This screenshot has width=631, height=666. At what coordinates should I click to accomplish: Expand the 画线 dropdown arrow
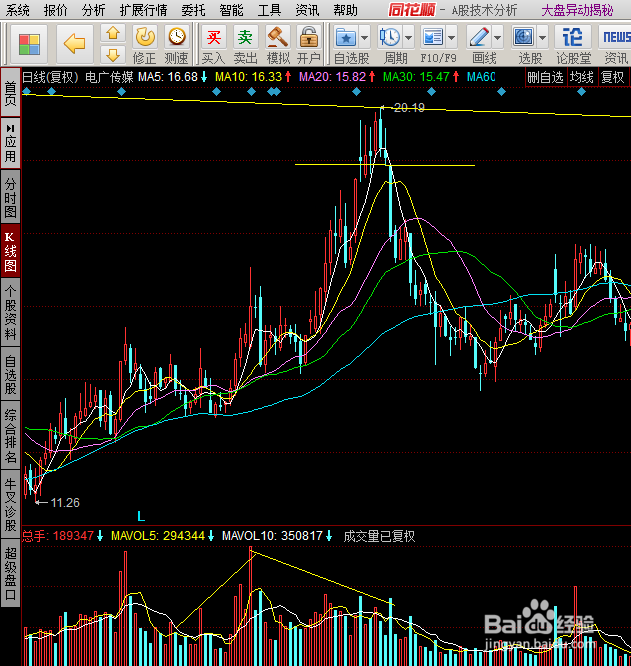tap(498, 37)
